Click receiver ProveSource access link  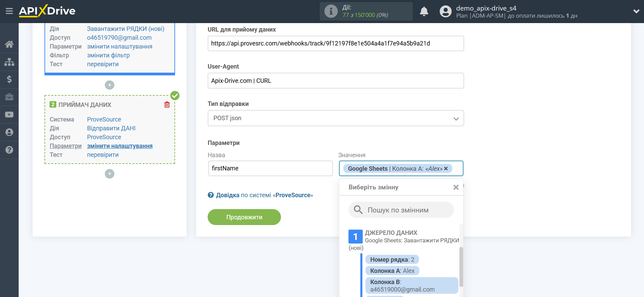[104, 137]
